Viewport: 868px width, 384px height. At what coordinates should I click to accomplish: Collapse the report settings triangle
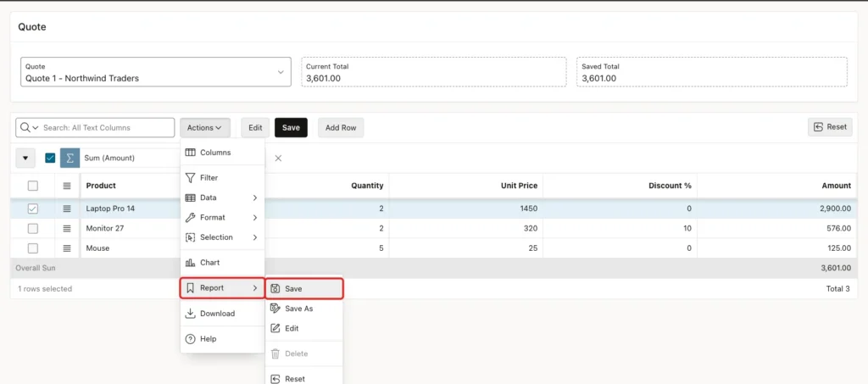tap(25, 158)
